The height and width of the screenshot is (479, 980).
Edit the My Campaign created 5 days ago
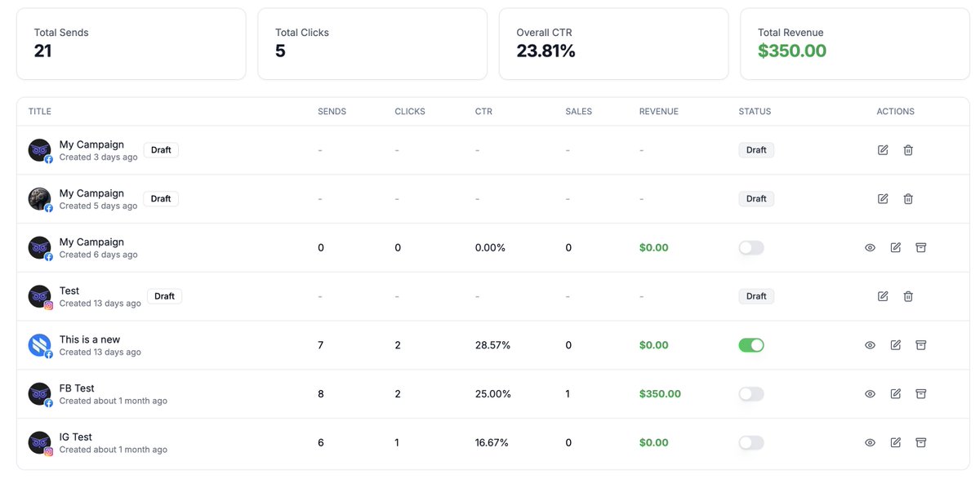pos(883,199)
